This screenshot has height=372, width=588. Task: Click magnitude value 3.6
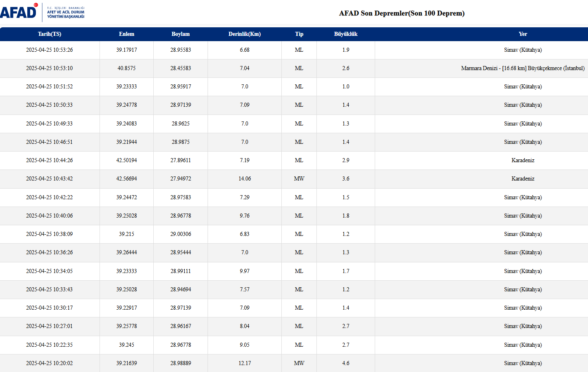[346, 178]
